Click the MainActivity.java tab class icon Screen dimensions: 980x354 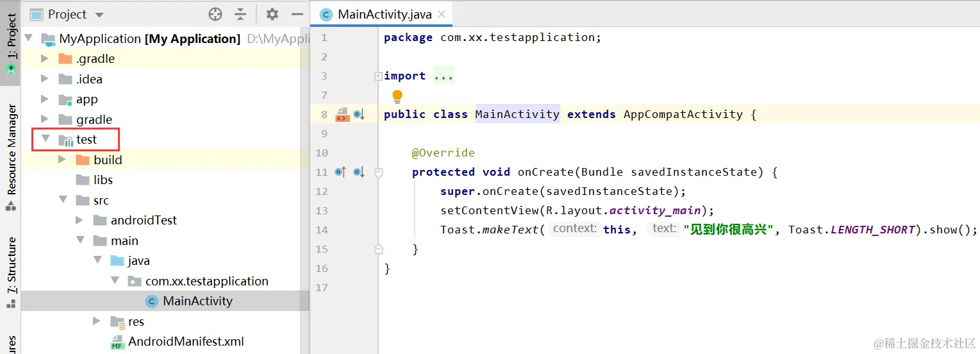point(326,14)
